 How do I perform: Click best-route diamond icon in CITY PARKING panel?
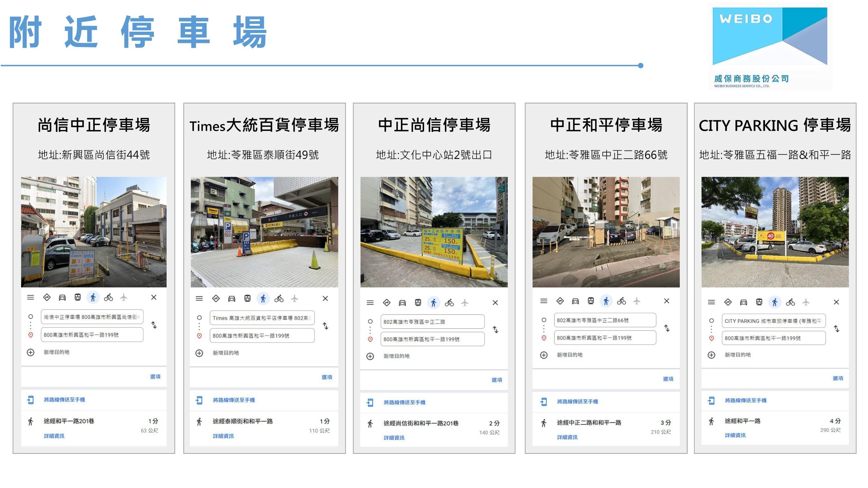[728, 302]
